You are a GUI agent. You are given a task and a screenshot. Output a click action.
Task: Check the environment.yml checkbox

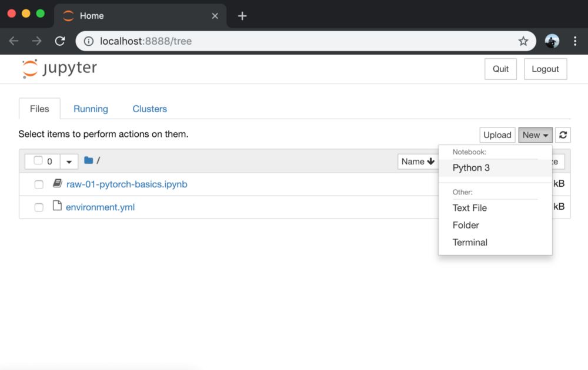[39, 207]
